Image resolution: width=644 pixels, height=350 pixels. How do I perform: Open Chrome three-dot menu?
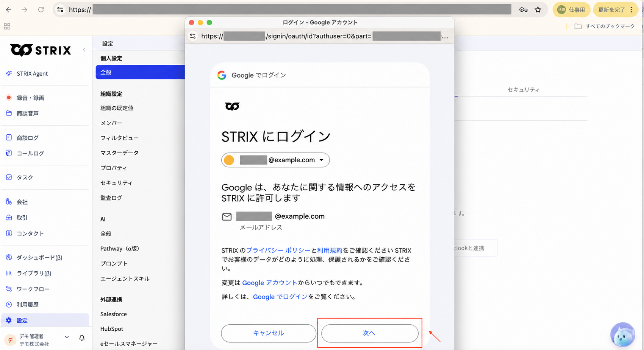pos(631,10)
